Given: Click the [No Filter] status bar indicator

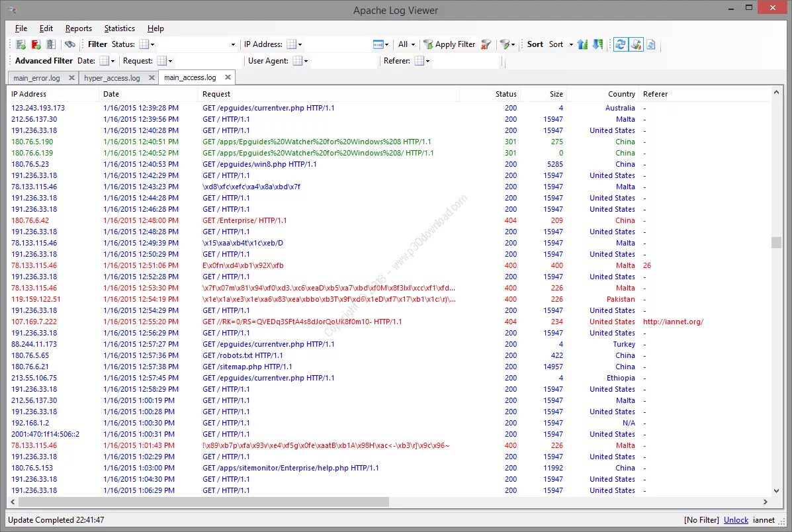Looking at the screenshot, I should point(701,520).
